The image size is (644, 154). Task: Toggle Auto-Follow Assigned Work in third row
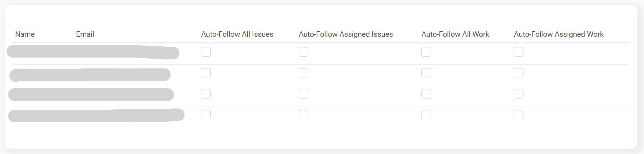coord(518,94)
